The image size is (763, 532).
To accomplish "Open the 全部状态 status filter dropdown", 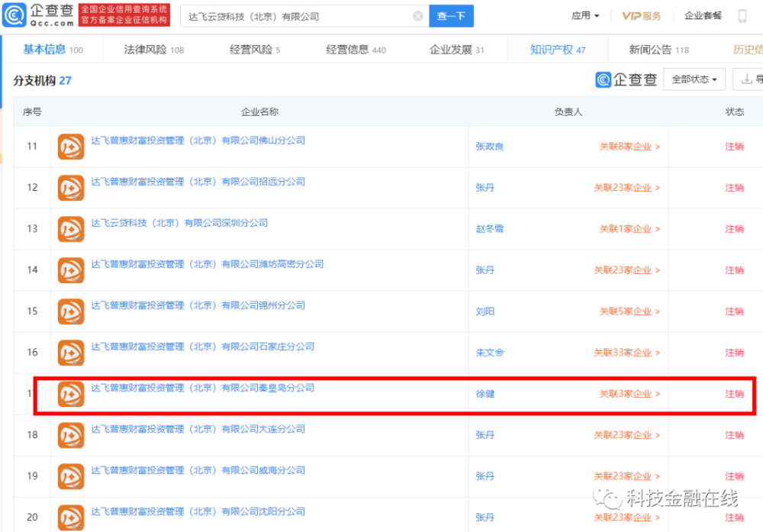I will click(x=694, y=79).
